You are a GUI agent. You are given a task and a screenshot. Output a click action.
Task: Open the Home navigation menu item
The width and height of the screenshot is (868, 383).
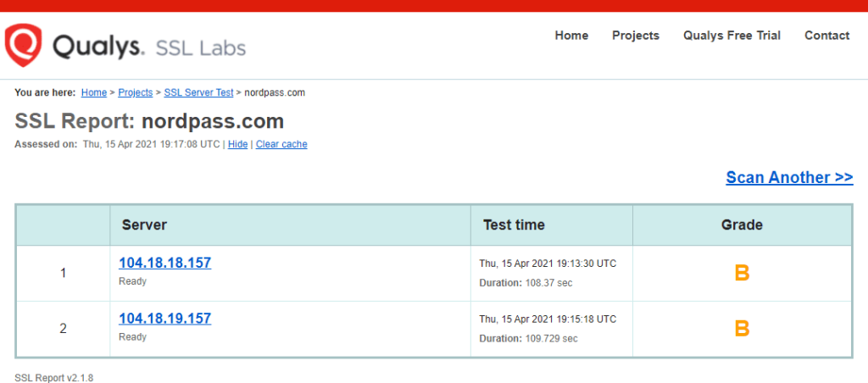coord(571,36)
